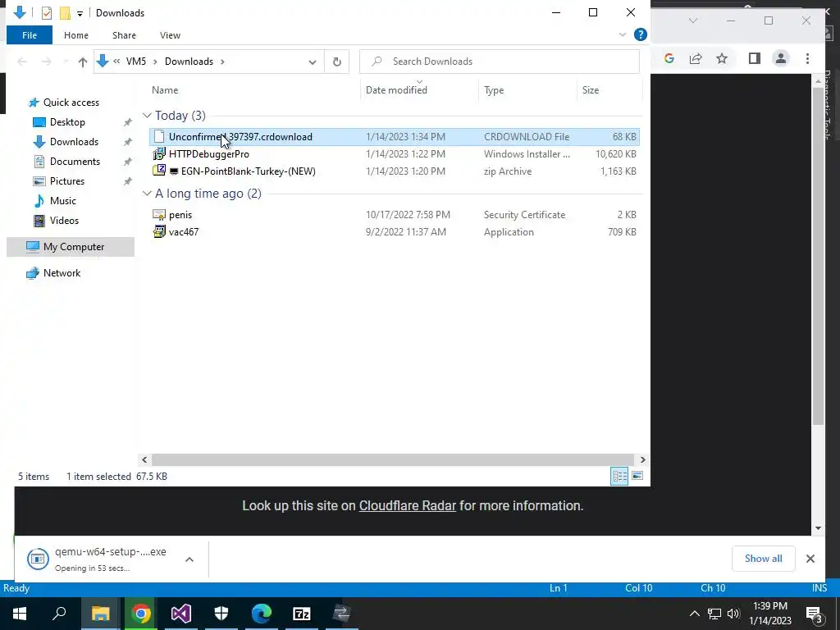Open Explorer help via question mark icon
This screenshot has width=840, height=630.
[640, 34]
